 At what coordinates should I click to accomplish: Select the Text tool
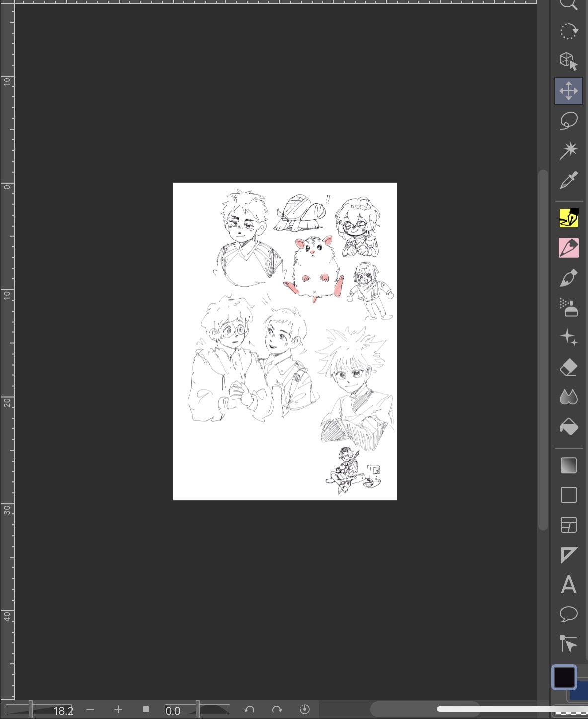click(569, 585)
